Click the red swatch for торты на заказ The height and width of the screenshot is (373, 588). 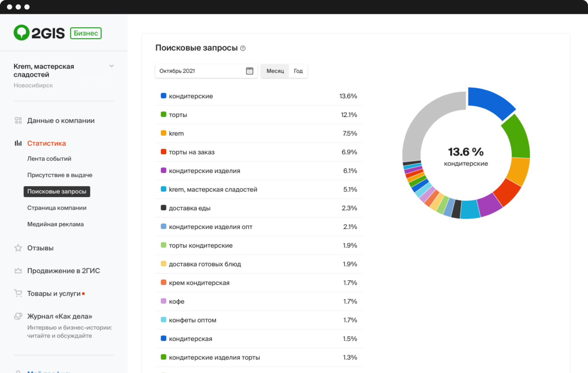(x=163, y=152)
